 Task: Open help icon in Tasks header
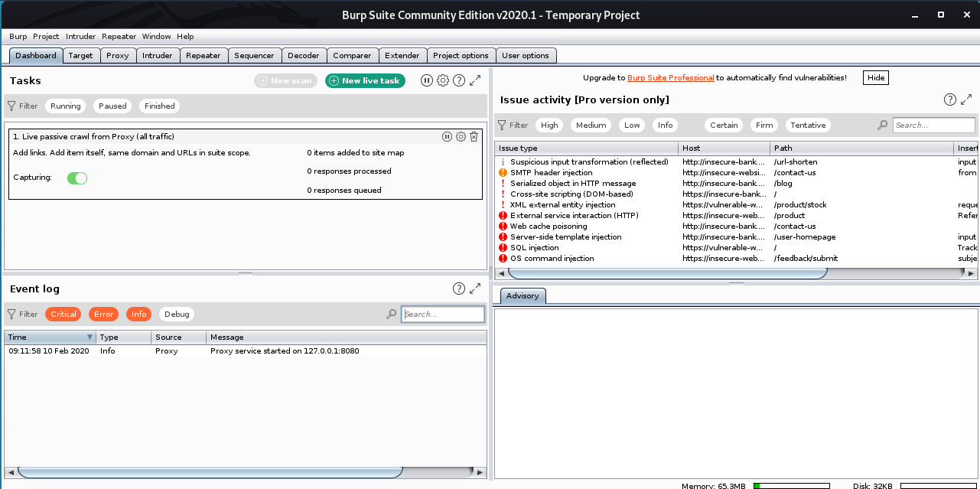click(459, 80)
